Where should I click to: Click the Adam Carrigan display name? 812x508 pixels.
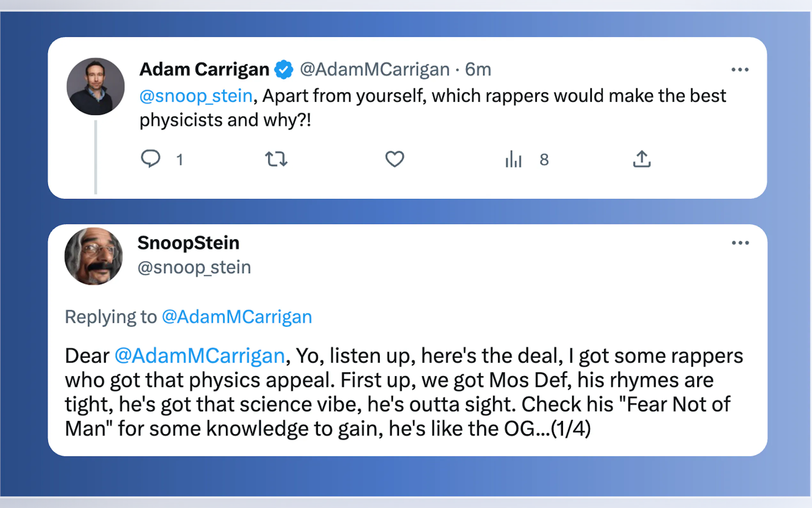(204, 69)
